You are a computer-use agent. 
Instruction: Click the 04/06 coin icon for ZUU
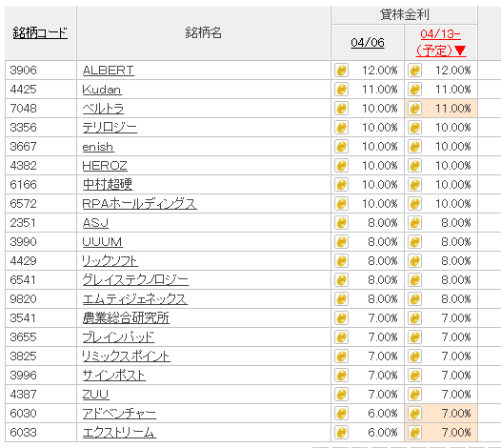[341, 395]
